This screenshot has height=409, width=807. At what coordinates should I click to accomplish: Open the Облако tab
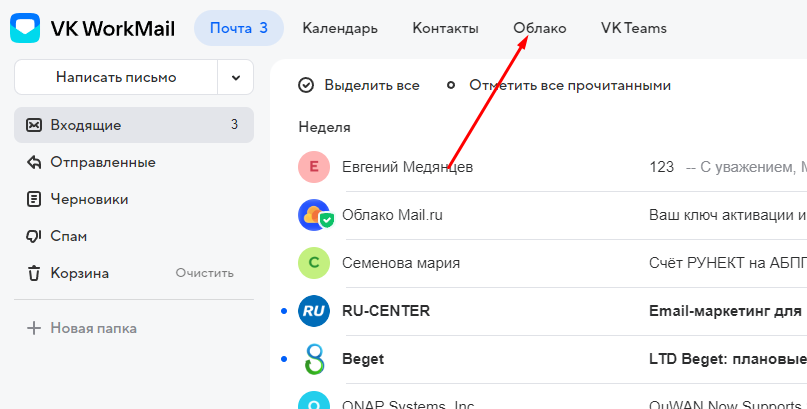(x=539, y=28)
